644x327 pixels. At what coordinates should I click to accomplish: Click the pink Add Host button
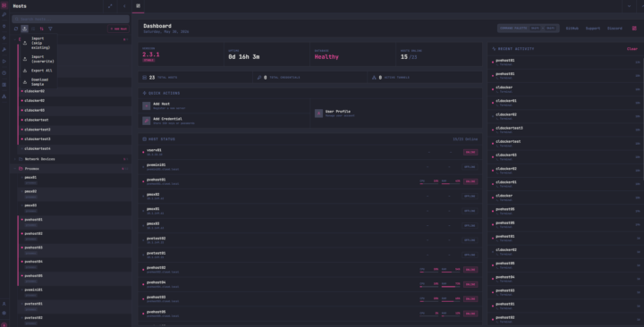(x=118, y=29)
